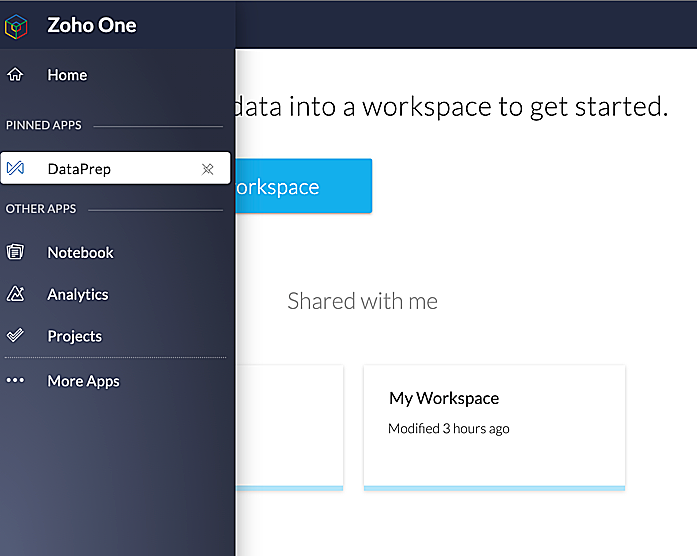Image resolution: width=697 pixels, height=556 pixels.
Task: Open the Home menu item
Action: (x=68, y=75)
